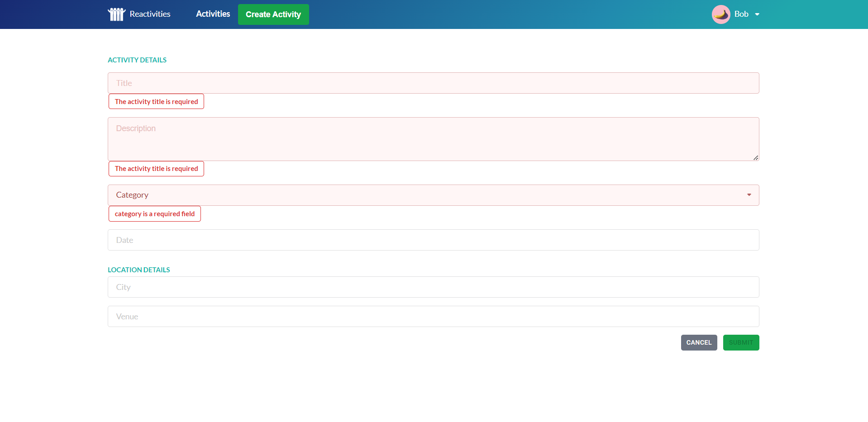The image size is (868, 422).
Task: Click the Venue input field
Action: pos(433,317)
